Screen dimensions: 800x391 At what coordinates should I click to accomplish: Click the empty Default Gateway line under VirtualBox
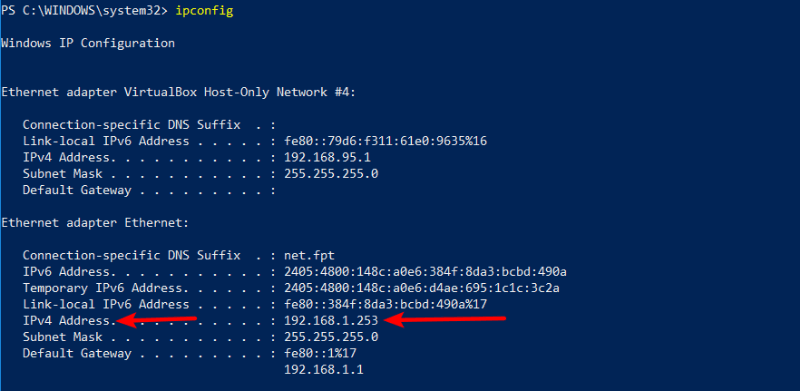[x=149, y=190]
